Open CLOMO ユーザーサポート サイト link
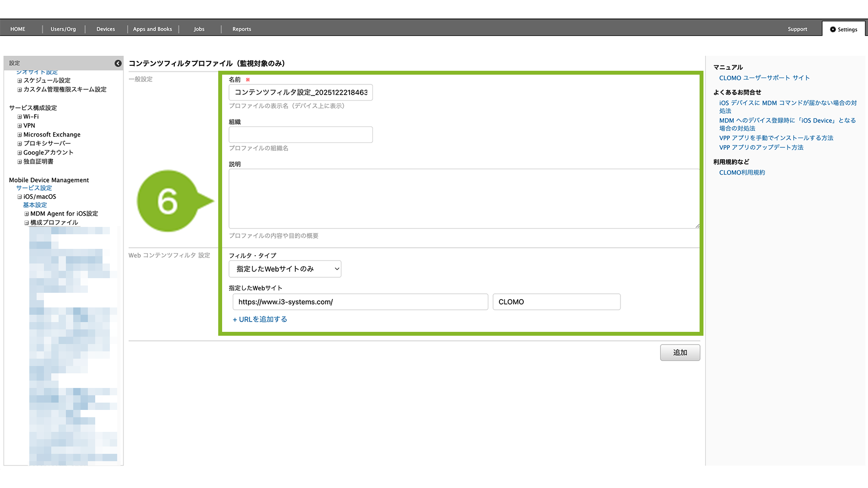 pos(764,78)
